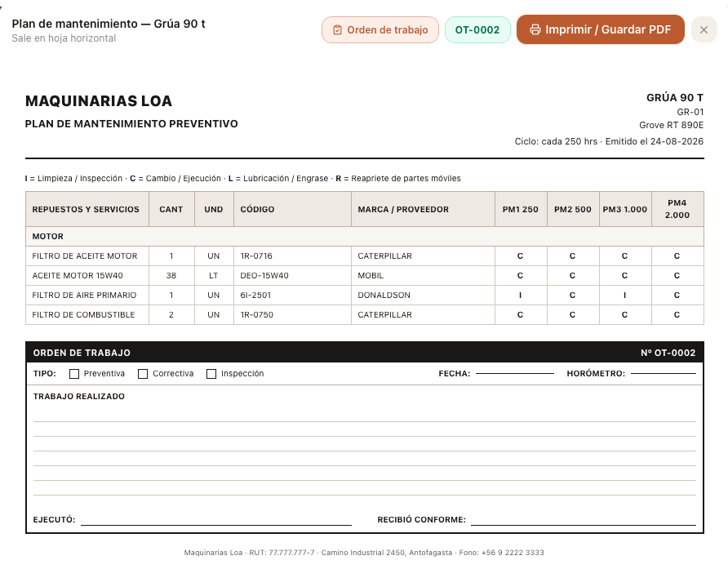
Task: Close the maintenance plan dialog
Action: pos(704,29)
